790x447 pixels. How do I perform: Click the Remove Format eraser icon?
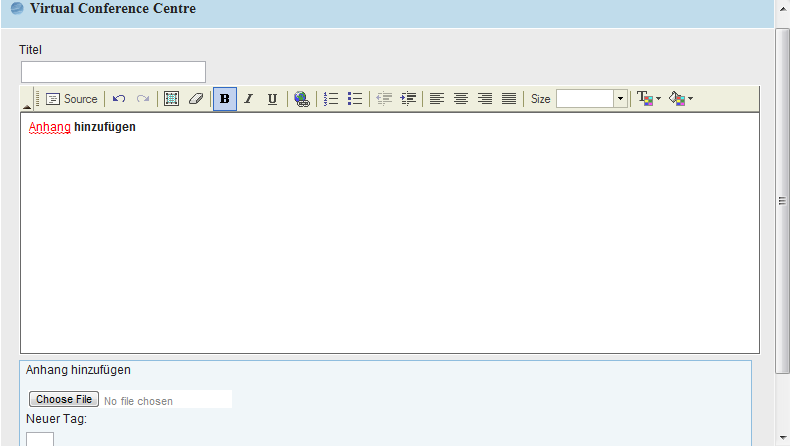(x=196, y=99)
